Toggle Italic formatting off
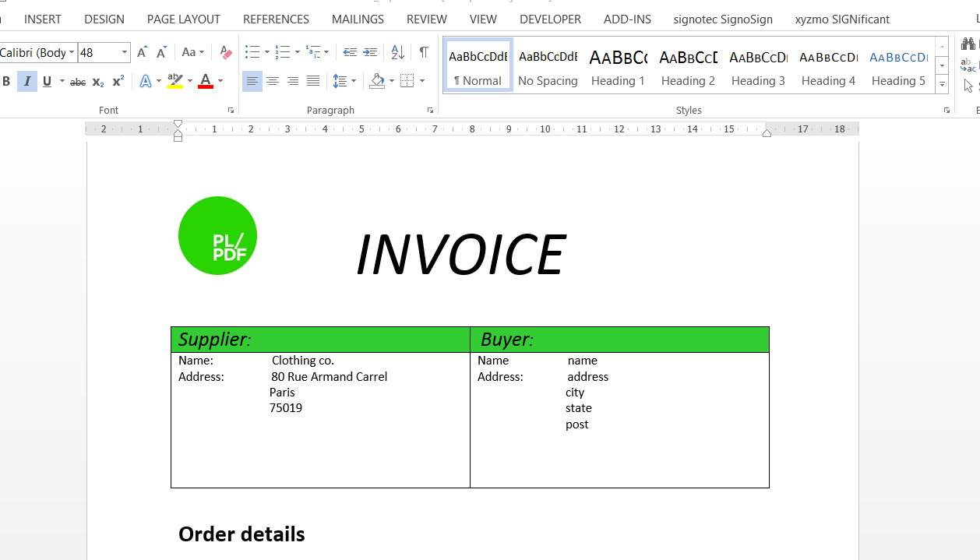Viewport: 980px width, 560px height. (27, 81)
